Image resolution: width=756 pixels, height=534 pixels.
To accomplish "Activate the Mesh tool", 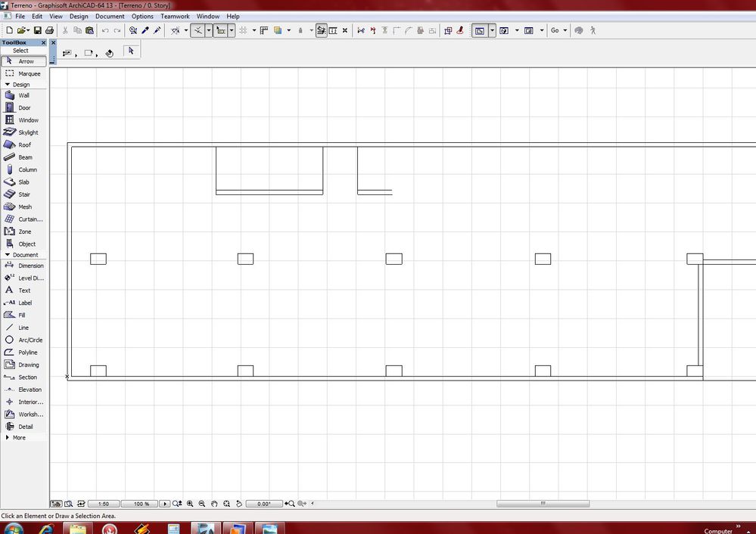I will coord(23,206).
